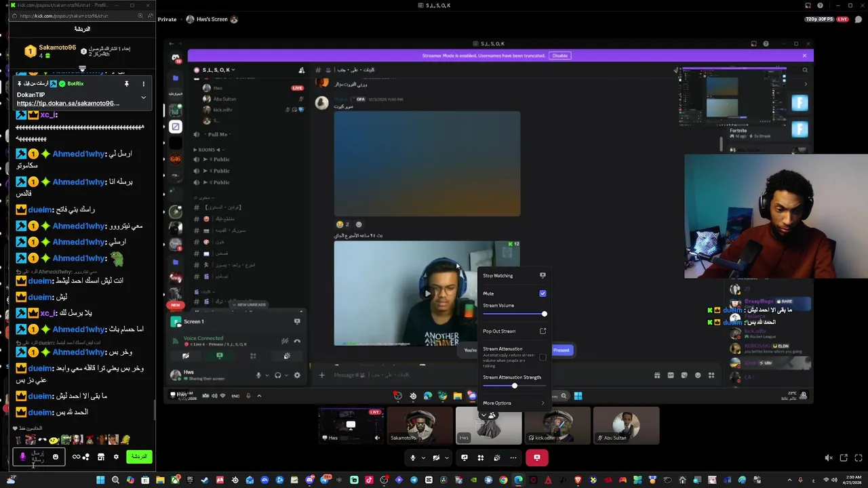This screenshot has height=488, width=868.
Task: Click the plus attach button in message bar
Action: pos(322,375)
